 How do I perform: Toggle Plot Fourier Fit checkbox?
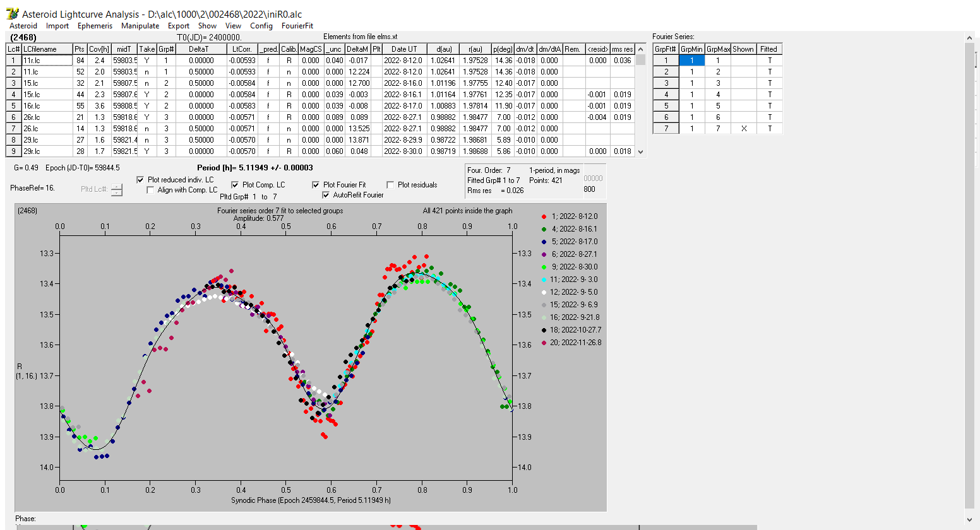point(316,185)
